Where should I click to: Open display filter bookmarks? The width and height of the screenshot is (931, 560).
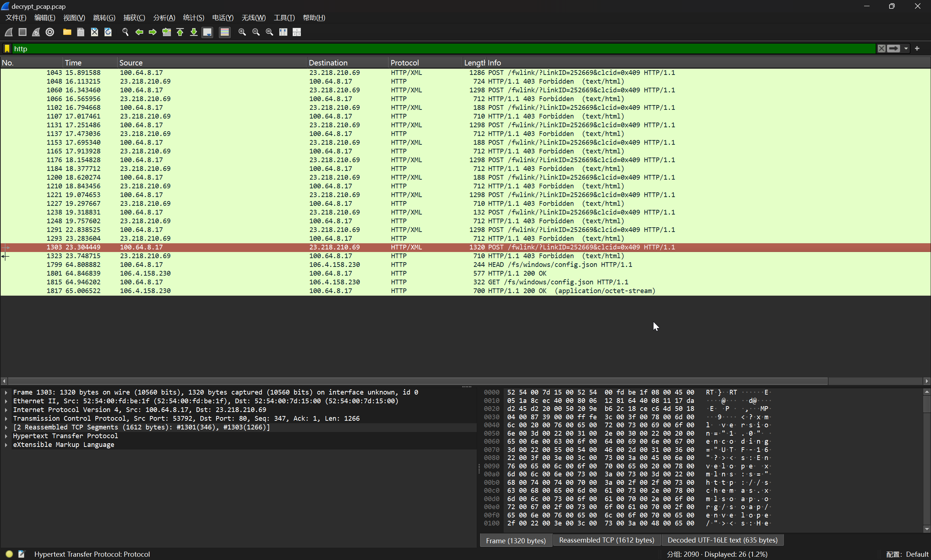pyautogui.click(x=7, y=48)
